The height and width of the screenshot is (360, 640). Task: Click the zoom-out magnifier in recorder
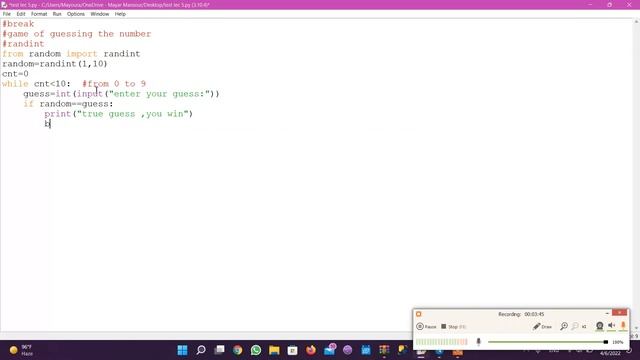tap(575, 326)
